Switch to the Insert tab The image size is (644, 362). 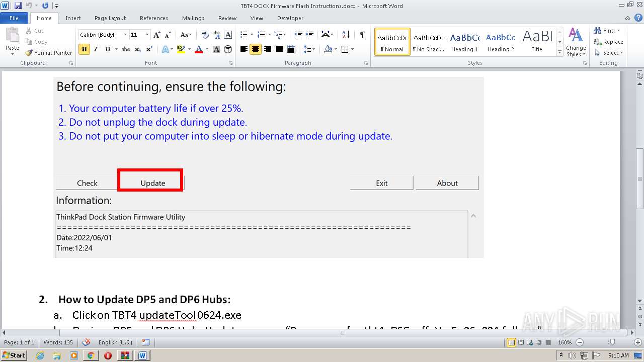(x=73, y=18)
